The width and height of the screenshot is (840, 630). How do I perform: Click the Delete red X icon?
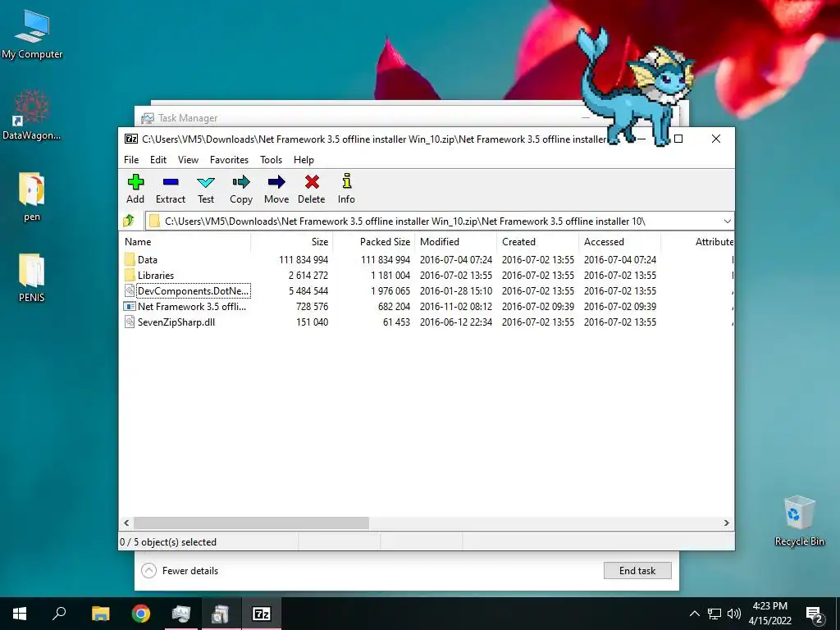(312, 182)
